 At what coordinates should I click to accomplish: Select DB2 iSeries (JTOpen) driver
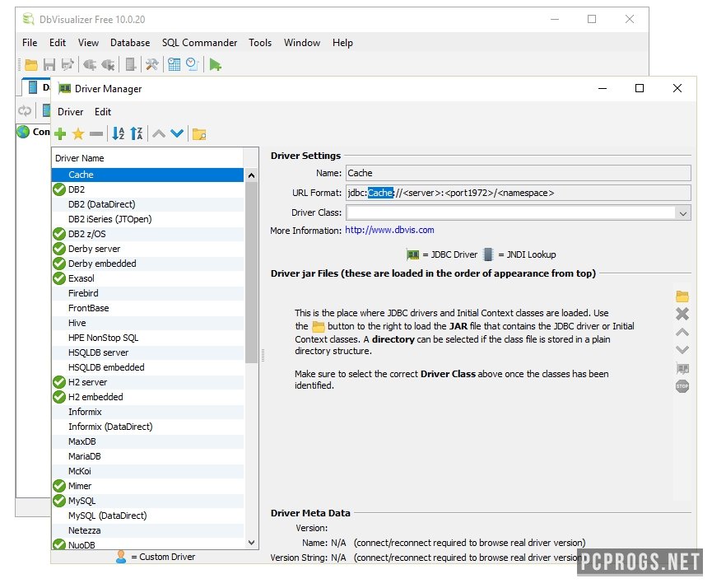(x=147, y=219)
